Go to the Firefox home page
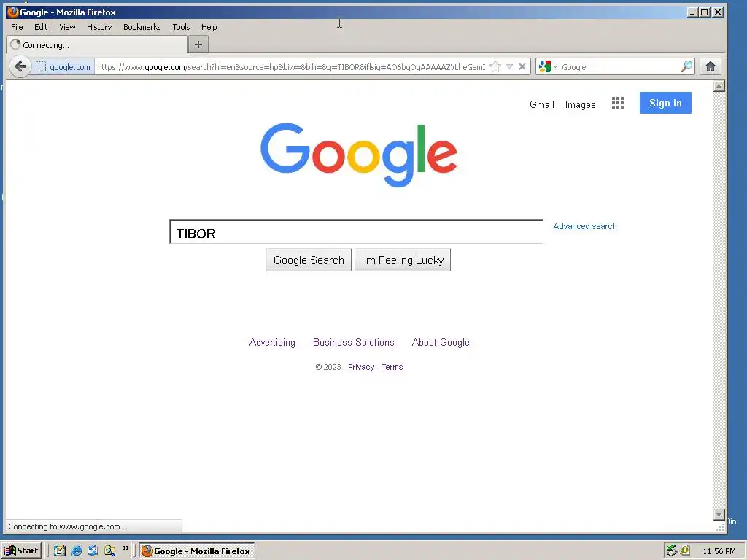Viewport: 747px width, 560px height. pos(711,66)
